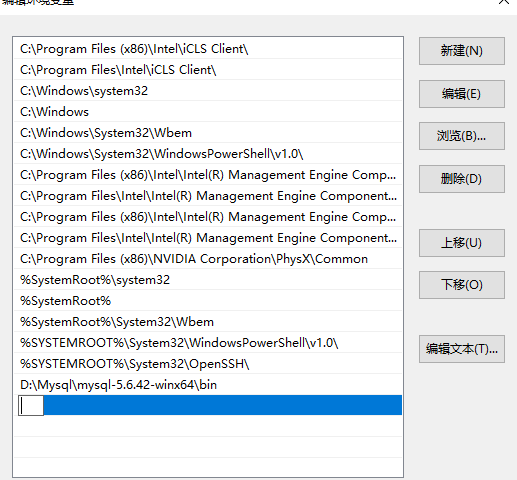Select the C:\Windows\System32\Wbem entry
Screen dimensions: 517x480
click(208, 133)
